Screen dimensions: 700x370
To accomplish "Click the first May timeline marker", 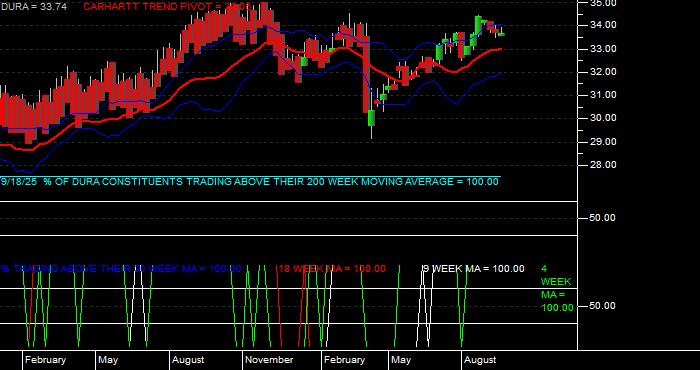I will point(108,360).
